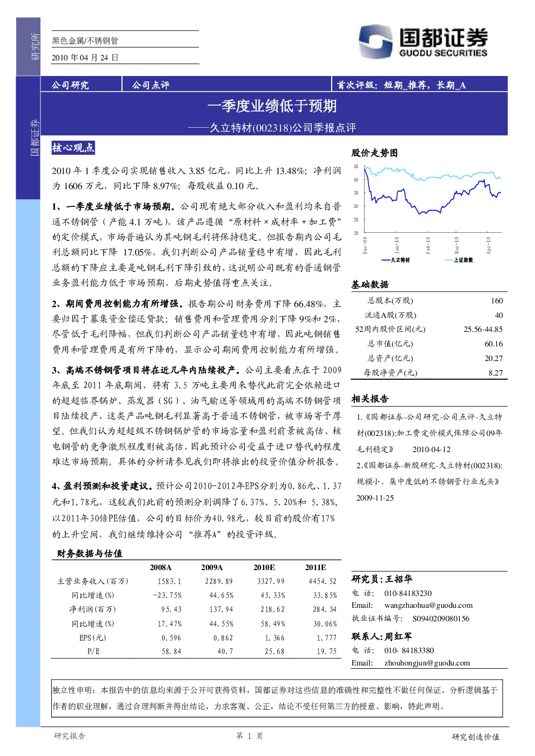Select the EPS value 1.777
Screen dimensions: 535x756
(327, 637)
